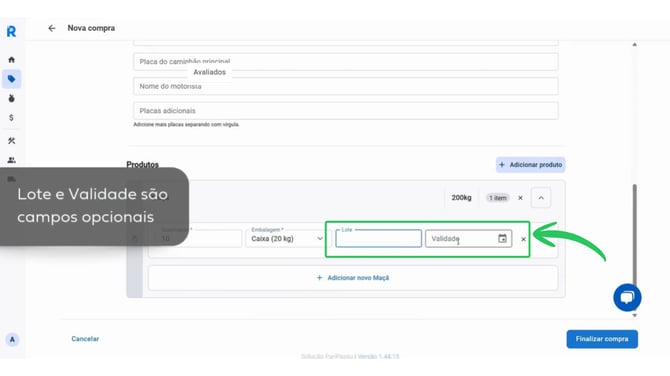670x376 pixels.
Task: Open the calendar icon in Validade field
Action: (x=502, y=238)
